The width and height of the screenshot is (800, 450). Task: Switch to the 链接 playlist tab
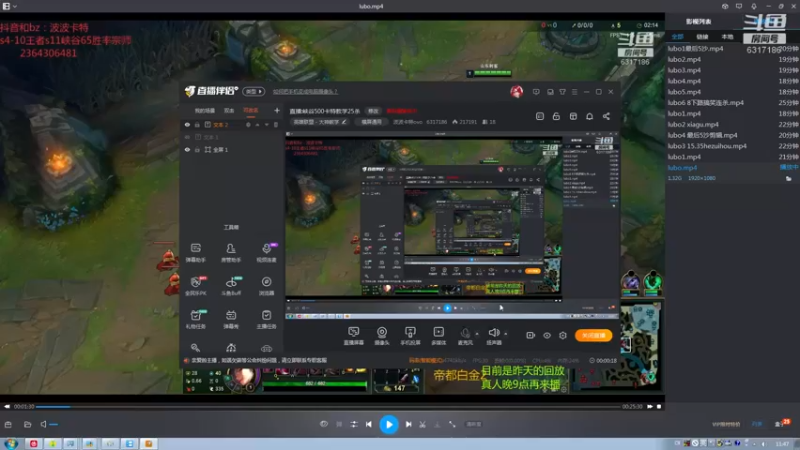click(x=703, y=37)
